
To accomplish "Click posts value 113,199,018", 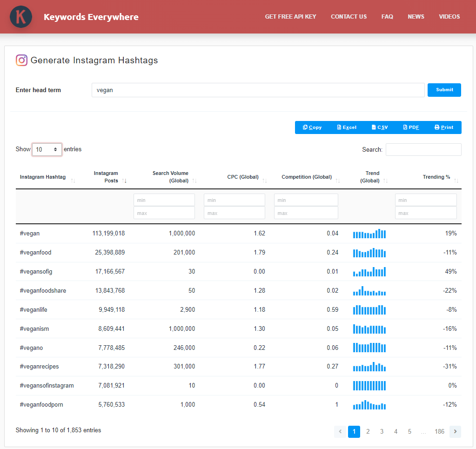I will [x=108, y=234].
